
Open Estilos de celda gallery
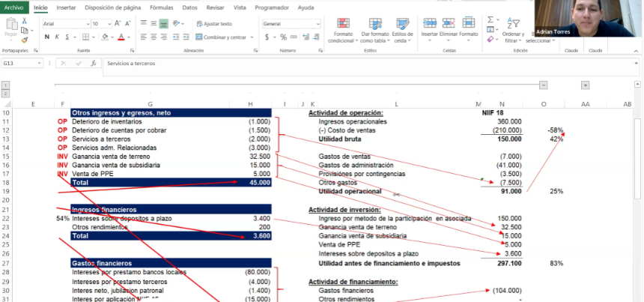tap(402, 31)
